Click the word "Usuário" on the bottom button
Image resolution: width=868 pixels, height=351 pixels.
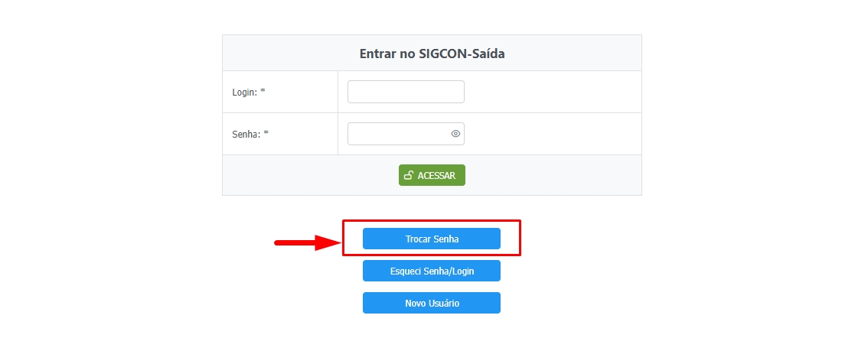(443, 303)
